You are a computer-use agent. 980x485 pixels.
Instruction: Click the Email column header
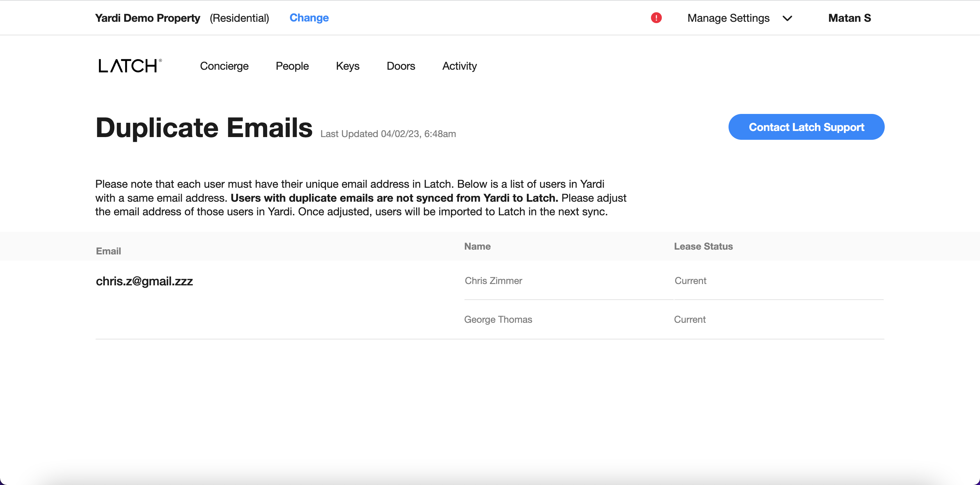point(109,251)
